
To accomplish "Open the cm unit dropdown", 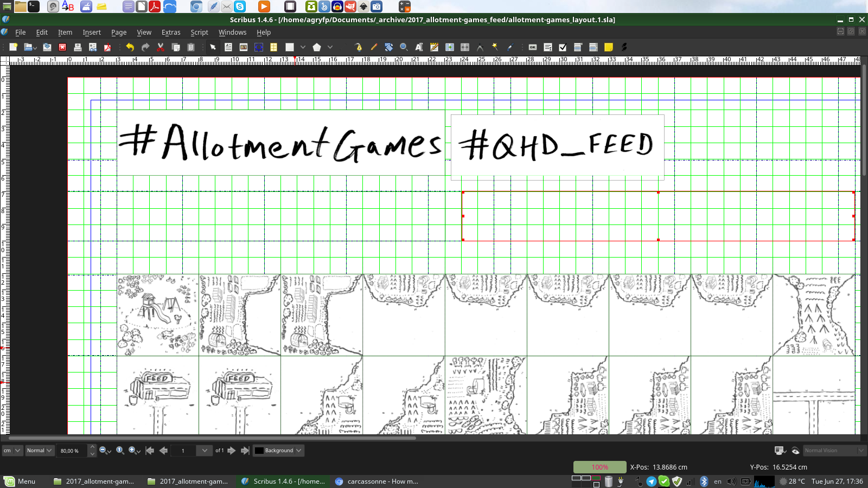I will tap(12, 451).
